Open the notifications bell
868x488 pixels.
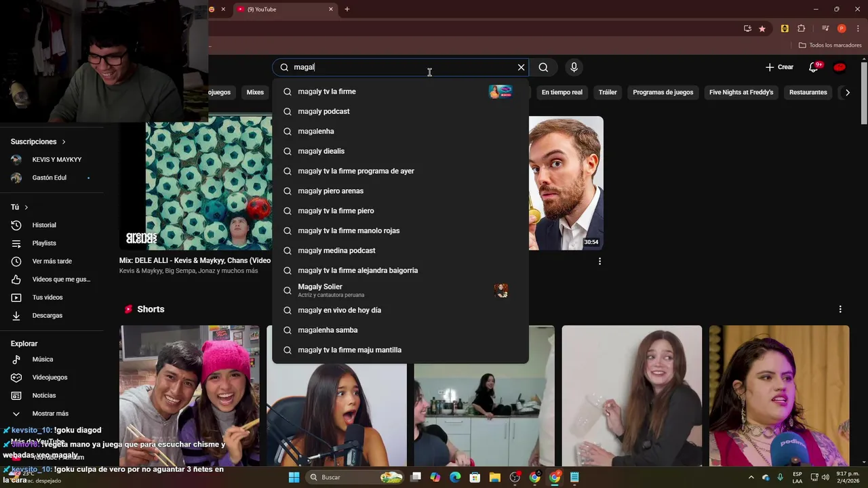point(814,67)
